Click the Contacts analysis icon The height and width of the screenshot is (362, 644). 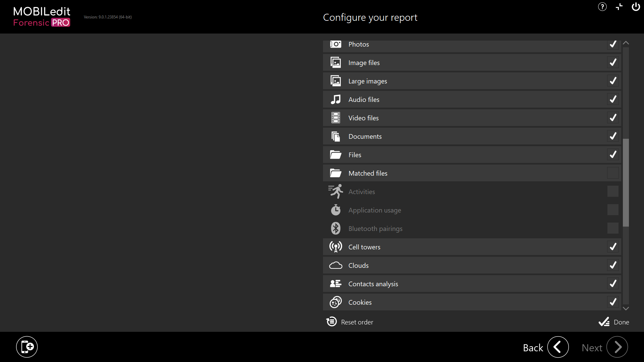(335, 284)
